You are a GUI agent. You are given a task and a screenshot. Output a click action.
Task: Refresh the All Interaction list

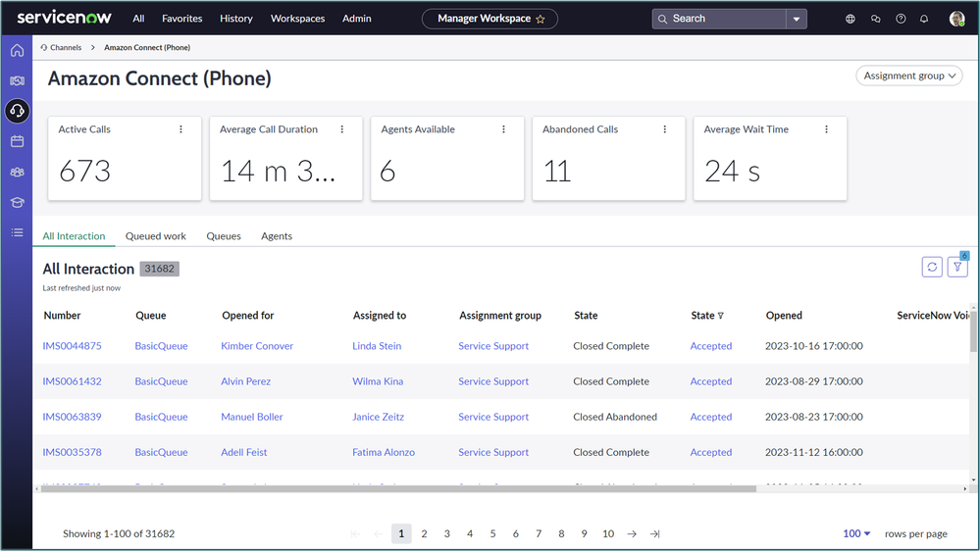pyautogui.click(x=932, y=267)
